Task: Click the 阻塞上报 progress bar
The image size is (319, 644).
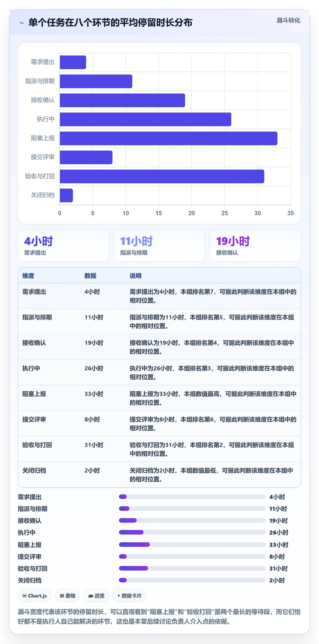Action: point(192,545)
